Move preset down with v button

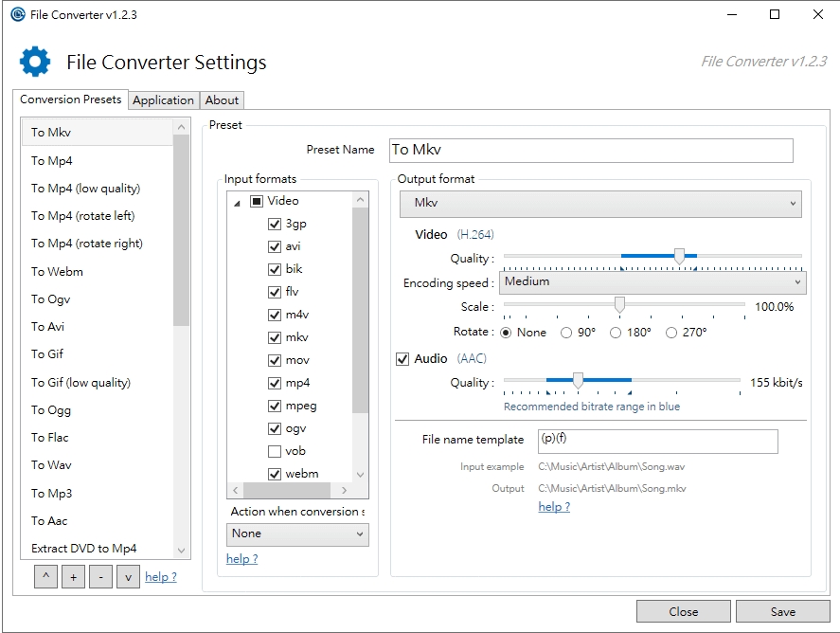[129, 577]
